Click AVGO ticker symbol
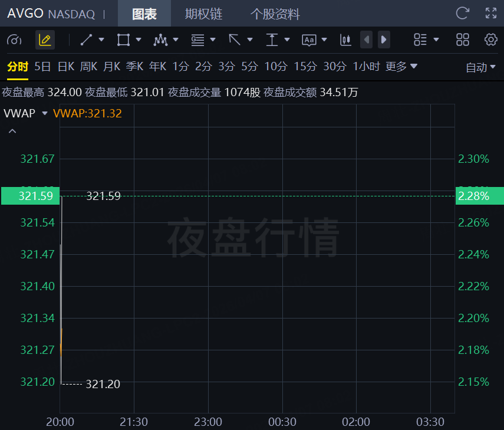The height and width of the screenshot is (430, 504). click(x=25, y=14)
